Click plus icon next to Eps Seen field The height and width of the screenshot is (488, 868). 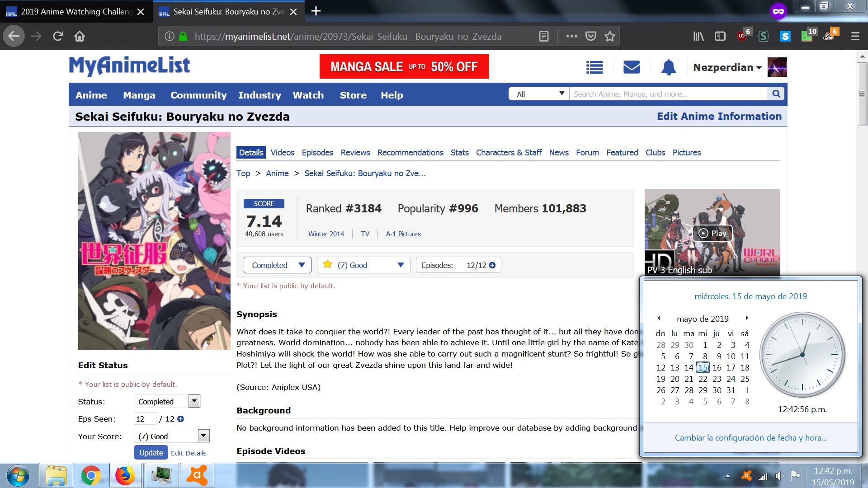click(x=180, y=419)
